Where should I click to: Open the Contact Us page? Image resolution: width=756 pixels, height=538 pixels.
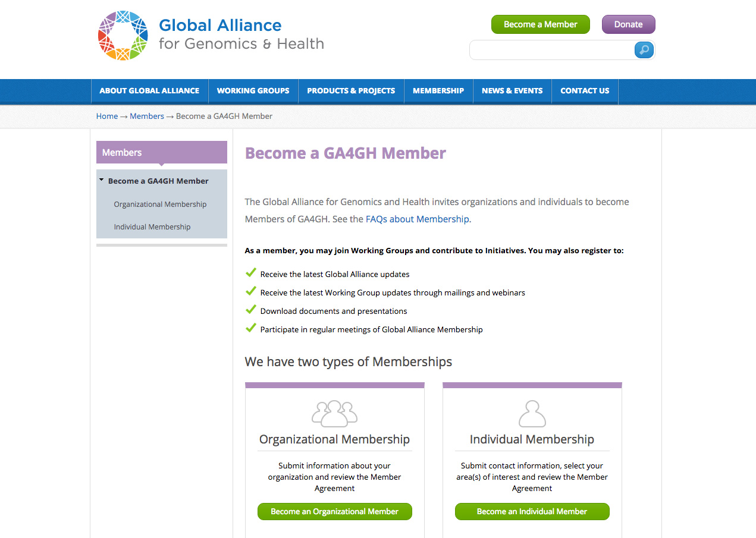pos(585,91)
